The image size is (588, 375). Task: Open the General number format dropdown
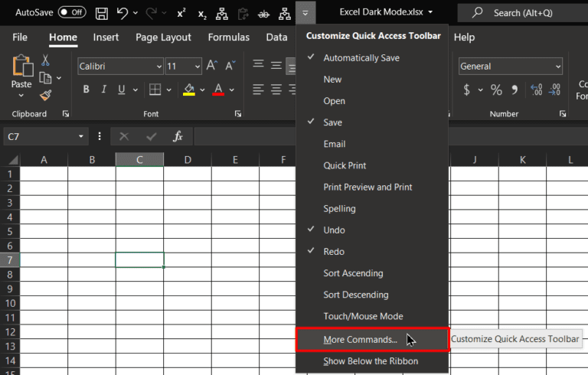[558, 67]
